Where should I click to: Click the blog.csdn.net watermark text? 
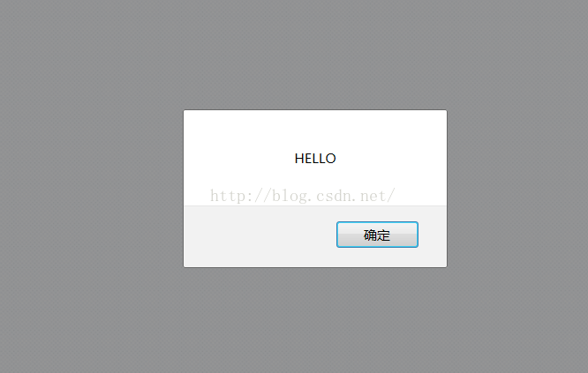click(302, 196)
